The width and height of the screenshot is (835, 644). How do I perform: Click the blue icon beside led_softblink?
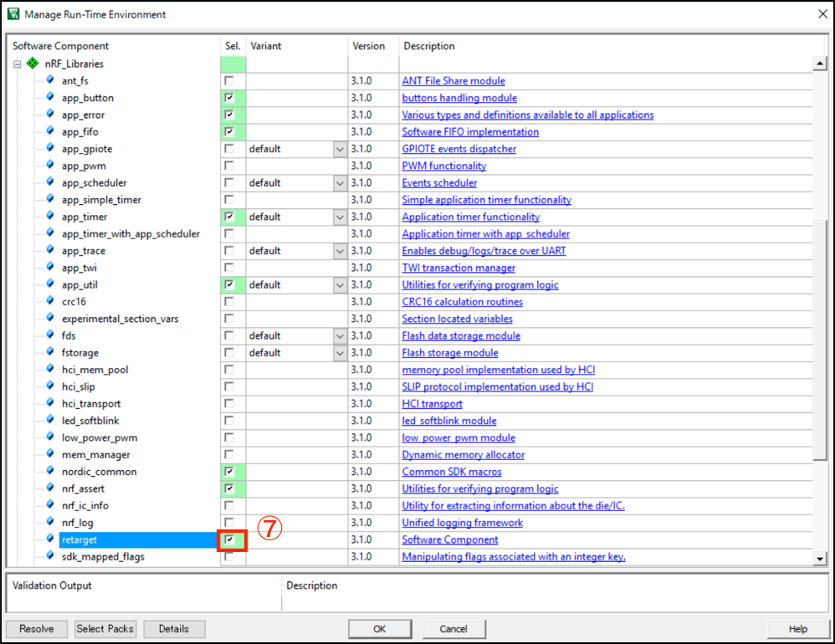tap(49, 420)
